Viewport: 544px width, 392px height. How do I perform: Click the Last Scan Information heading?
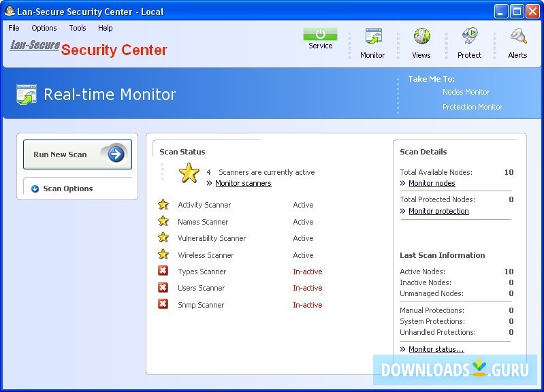[442, 255]
